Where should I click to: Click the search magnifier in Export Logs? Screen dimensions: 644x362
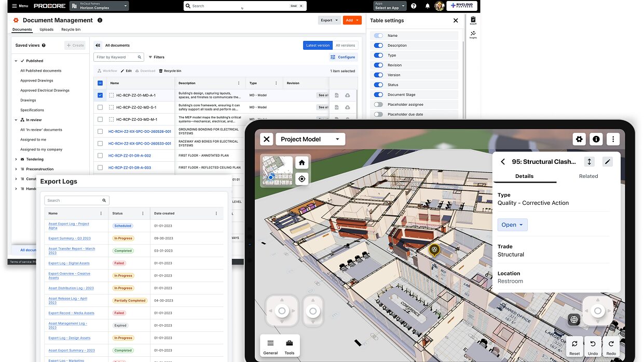[x=104, y=200]
